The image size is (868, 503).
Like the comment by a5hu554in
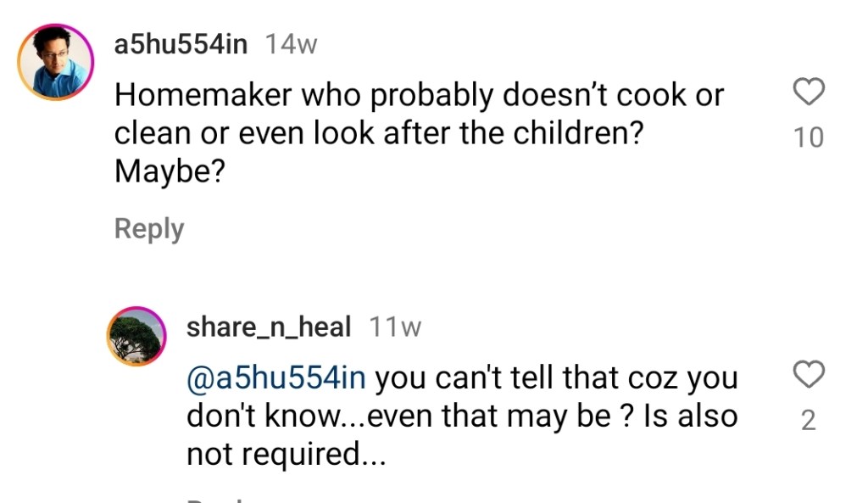click(808, 92)
